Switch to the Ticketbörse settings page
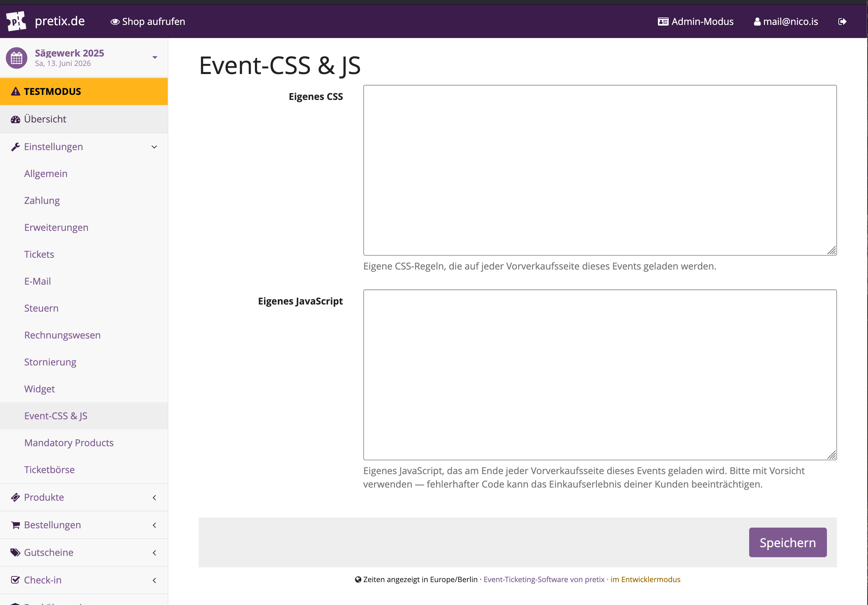Image resolution: width=868 pixels, height=605 pixels. click(x=49, y=469)
